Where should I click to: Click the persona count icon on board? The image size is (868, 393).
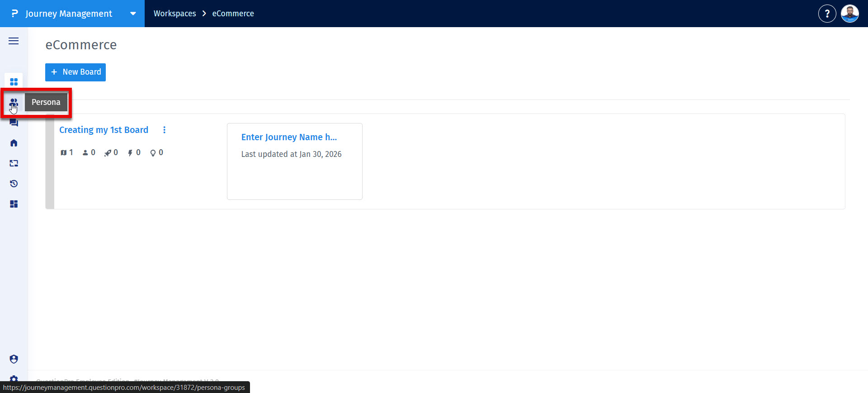point(85,153)
